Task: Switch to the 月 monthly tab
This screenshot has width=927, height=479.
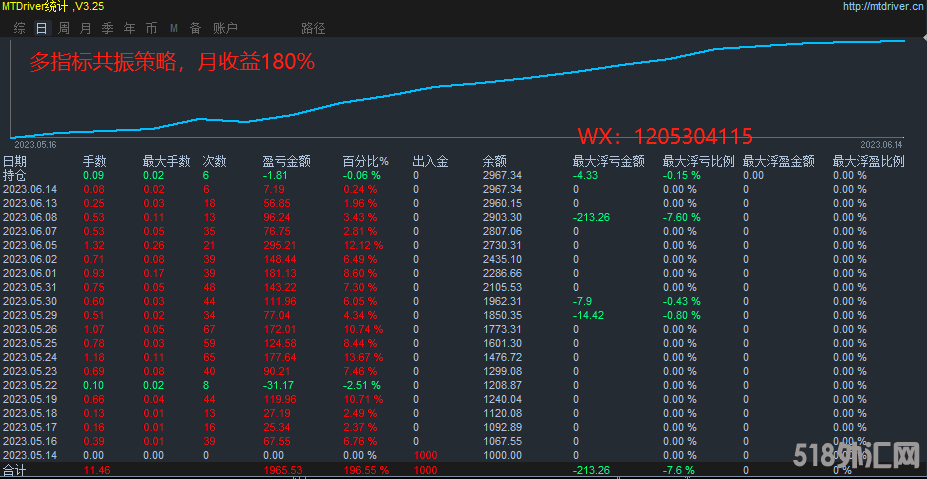Action: (x=85, y=28)
